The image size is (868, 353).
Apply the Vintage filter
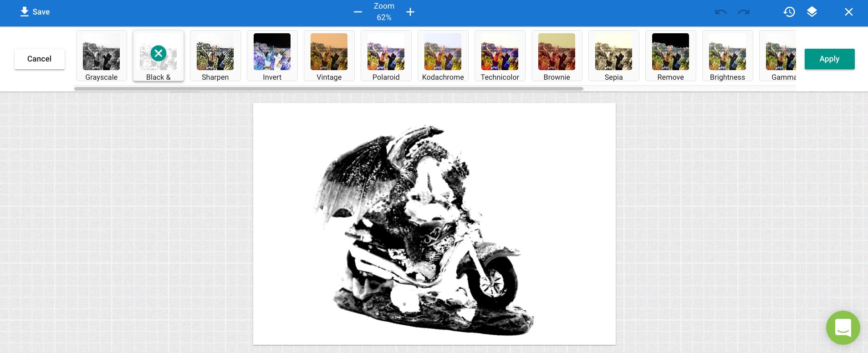(x=329, y=56)
